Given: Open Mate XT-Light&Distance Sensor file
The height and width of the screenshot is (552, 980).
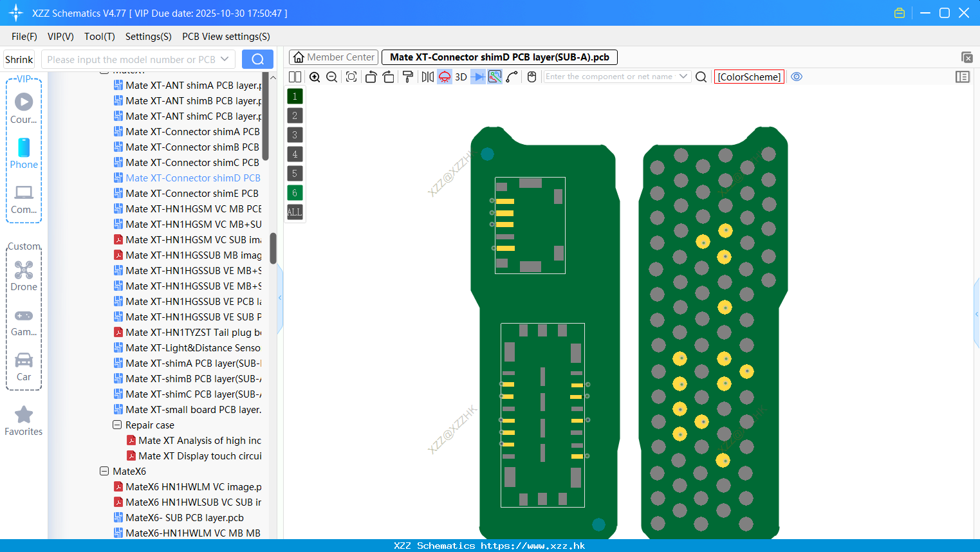Looking at the screenshot, I should click(187, 348).
